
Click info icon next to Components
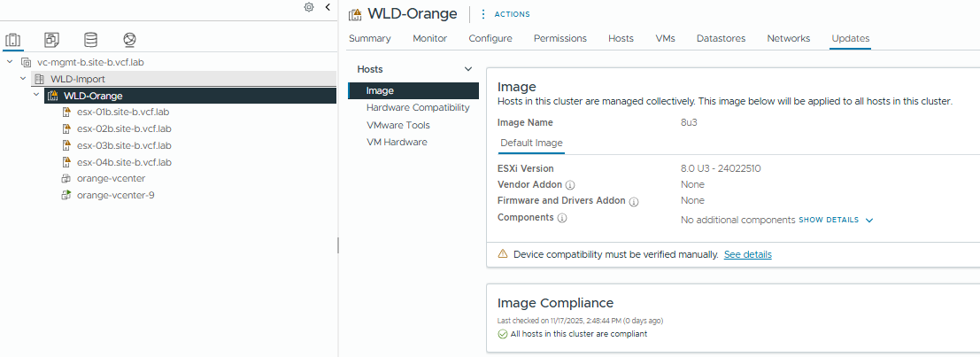pos(562,218)
